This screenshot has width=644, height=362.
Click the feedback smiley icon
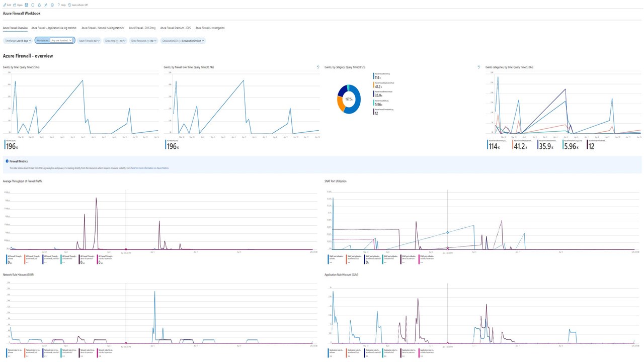click(52, 5)
